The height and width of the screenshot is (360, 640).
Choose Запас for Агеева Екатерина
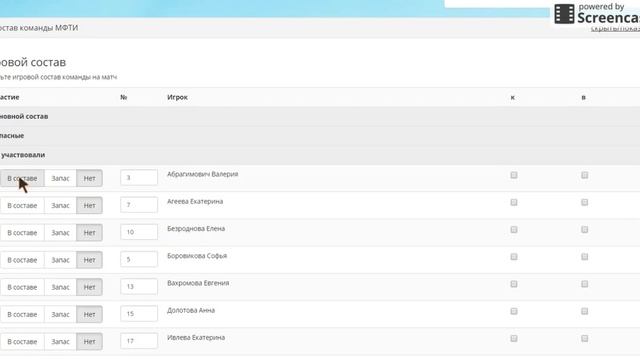click(x=60, y=206)
